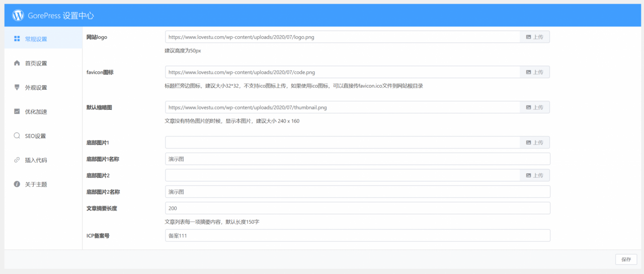Click the home icon beside 首页设置
The height and width of the screenshot is (274, 644).
(17, 63)
